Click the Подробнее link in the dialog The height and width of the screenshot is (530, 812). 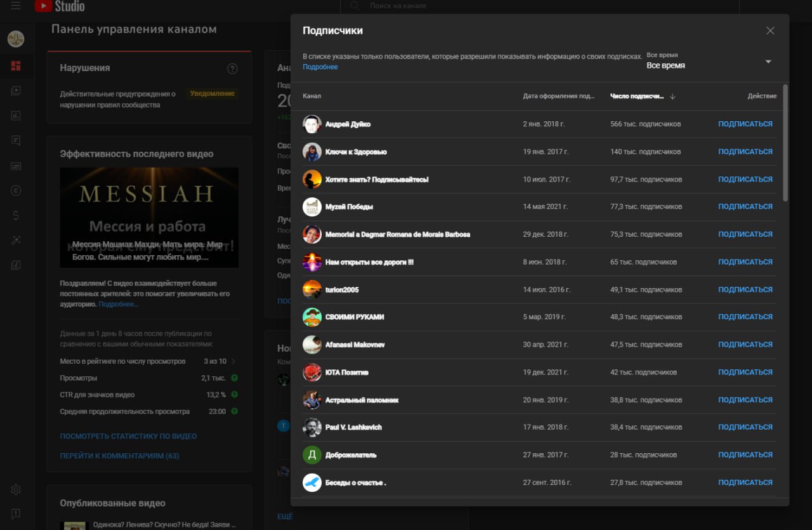pos(320,67)
